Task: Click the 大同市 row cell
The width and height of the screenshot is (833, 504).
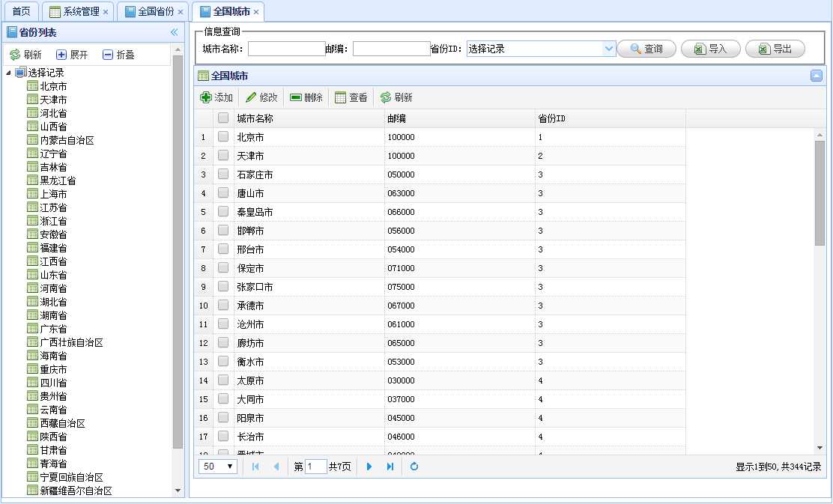Action: pyautogui.click(x=309, y=399)
